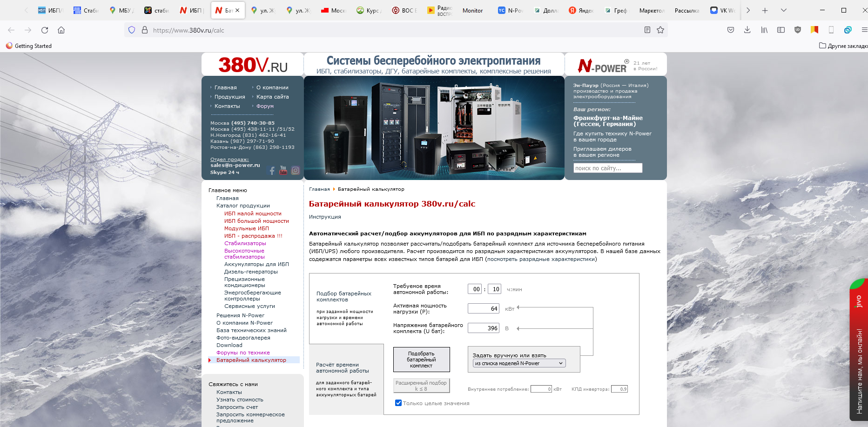This screenshot has width=868, height=427.
Task: Open the Pocket save icon
Action: click(731, 30)
